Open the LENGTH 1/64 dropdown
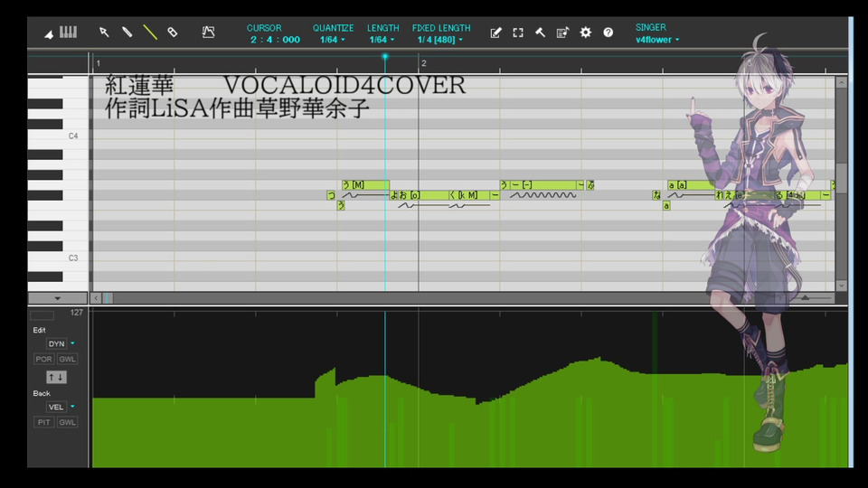 tap(382, 40)
